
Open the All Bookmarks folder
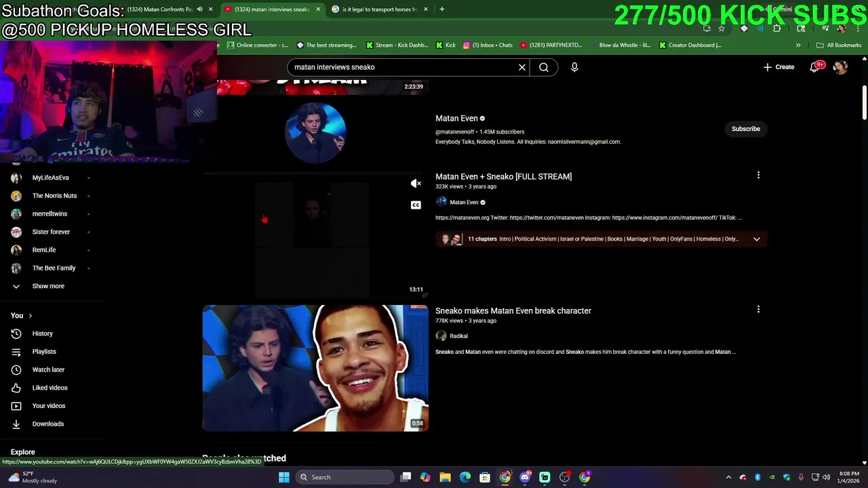pos(839,45)
